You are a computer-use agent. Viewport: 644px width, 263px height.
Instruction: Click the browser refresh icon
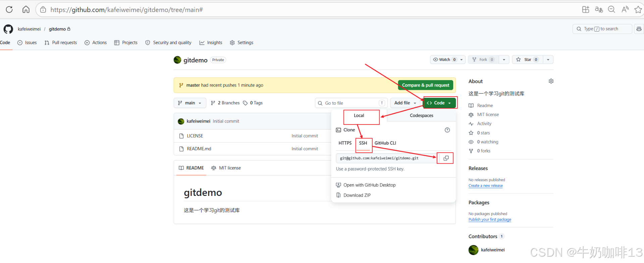coord(9,9)
